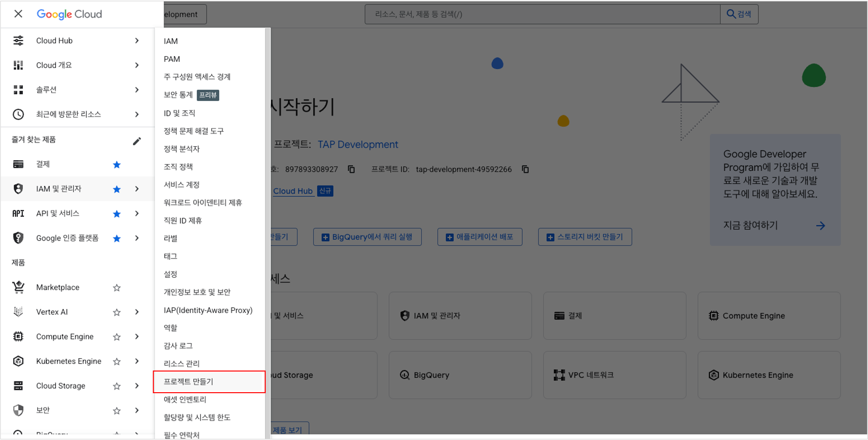This screenshot has height=440, width=868.
Task: Expand the API 및 서비스 submenu chevron
Action: (137, 213)
